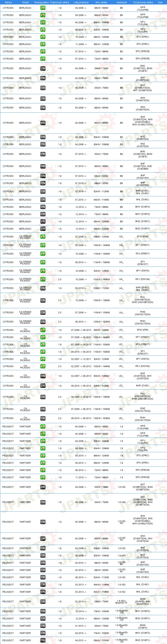
Task: Click ON diesel icon in C4 Picasso UD_ 9HR row
Action: [43, 386]
